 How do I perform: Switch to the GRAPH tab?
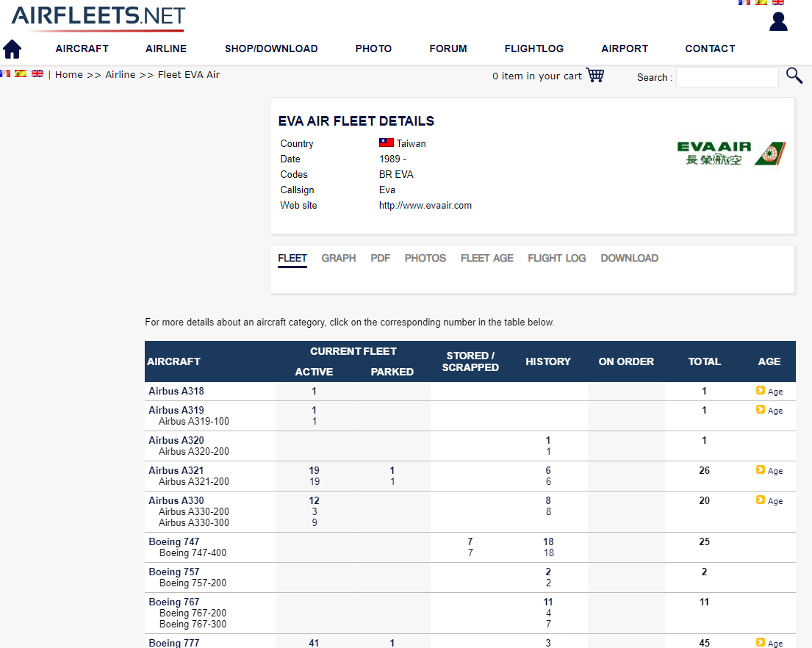pyautogui.click(x=339, y=259)
